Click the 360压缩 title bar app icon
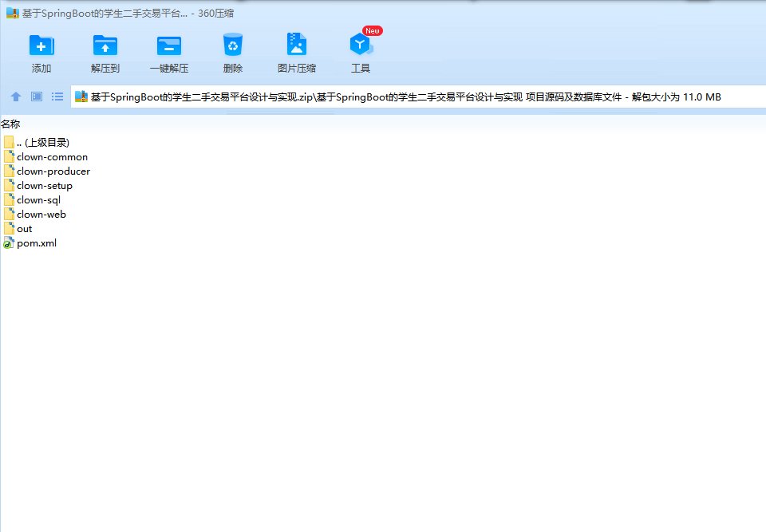 click(x=13, y=14)
